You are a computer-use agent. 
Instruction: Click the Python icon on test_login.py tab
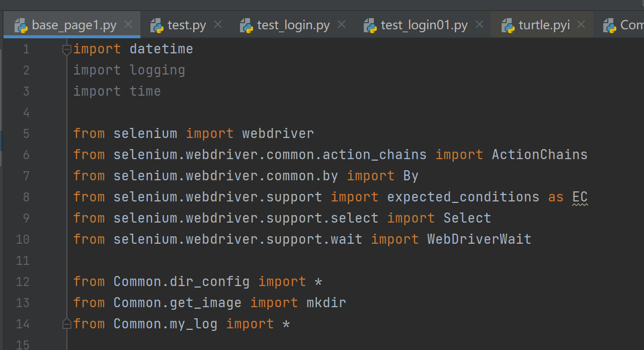point(246,25)
